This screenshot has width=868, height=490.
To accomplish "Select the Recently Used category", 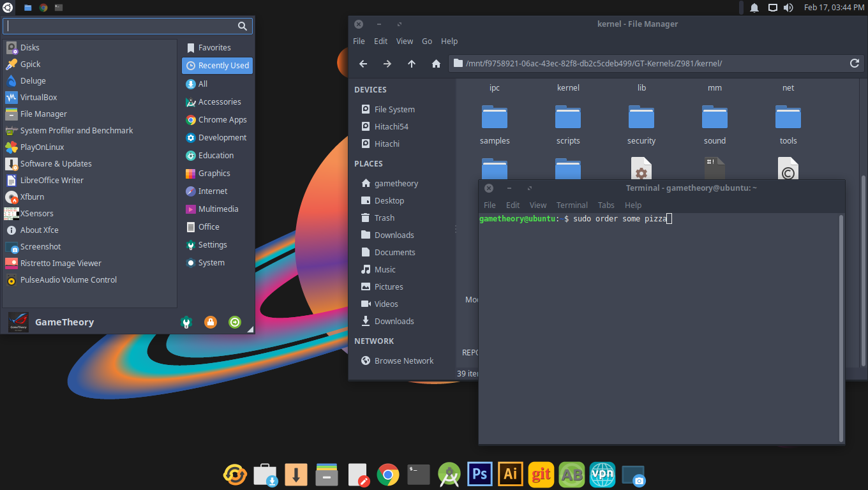I will click(x=217, y=66).
